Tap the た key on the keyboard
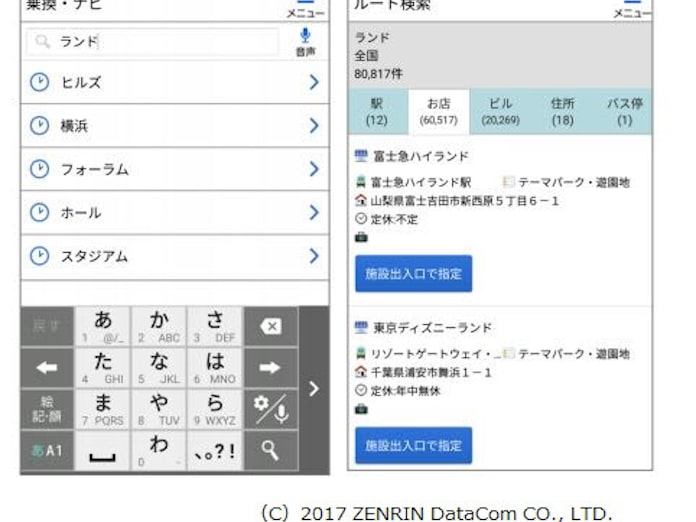Image resolution: width=696 pixels, height=522 pixels. coord(103,368)
